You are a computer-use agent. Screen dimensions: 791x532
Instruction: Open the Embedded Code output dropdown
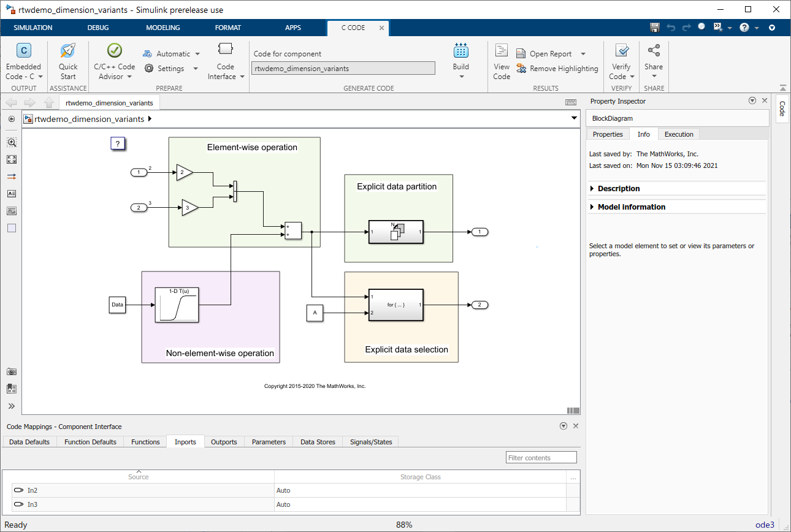pyautogui.click(x=40, y=77)
